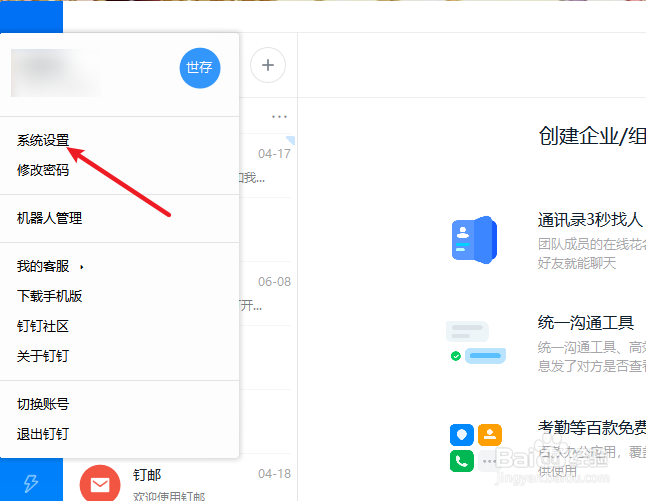Expand the 我的客服 submenu arrow
The height and width of the screenshot is (501, 646).
pos(82,267)
